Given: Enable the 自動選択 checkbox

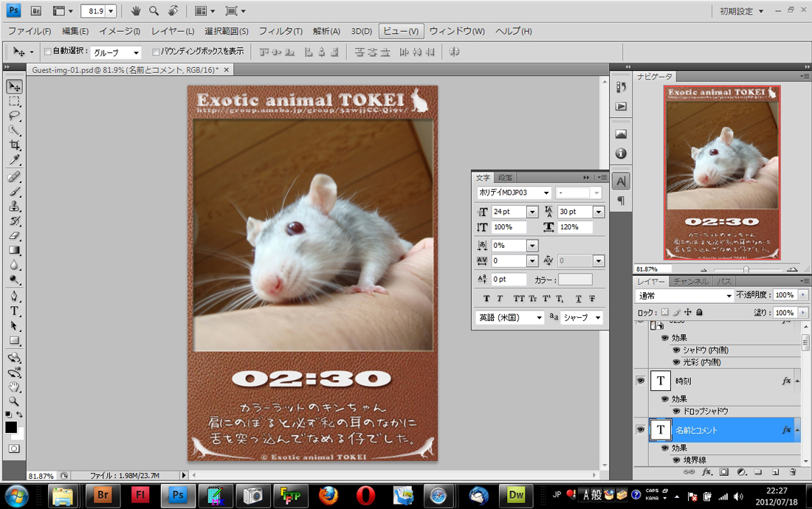Looking at the screenshot, I should (x=48, y=52).
